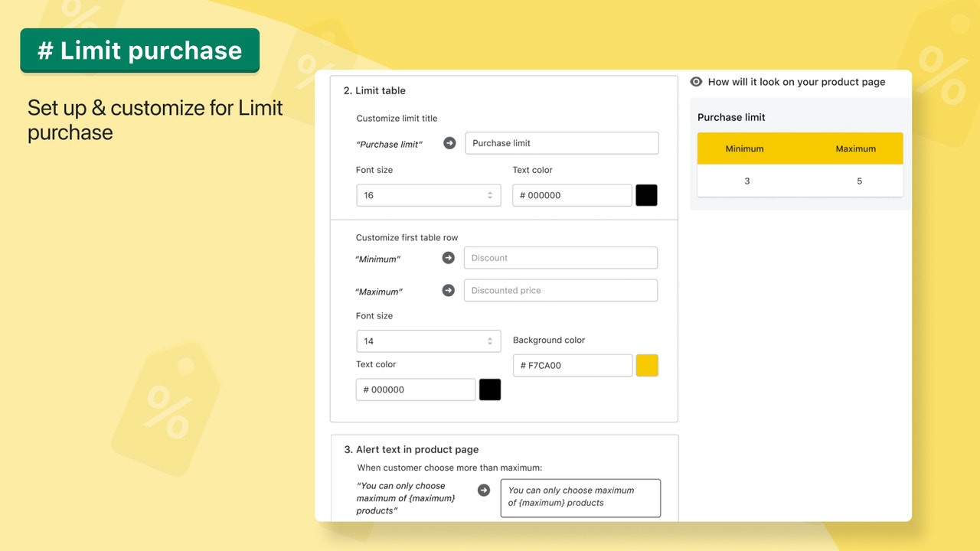Click the maximum products alert message box
Image resolution: width=980 pixels, height=551 pixels.
click(580, 497)
